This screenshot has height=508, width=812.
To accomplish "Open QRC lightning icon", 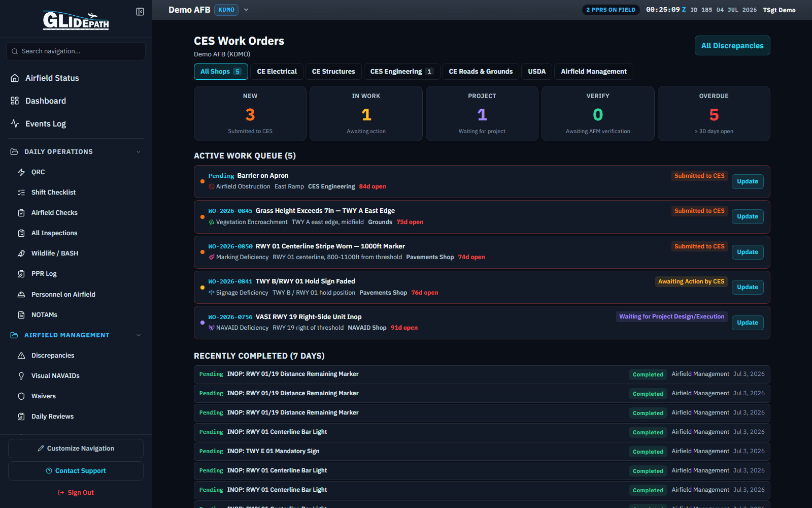I will (21, 172).
